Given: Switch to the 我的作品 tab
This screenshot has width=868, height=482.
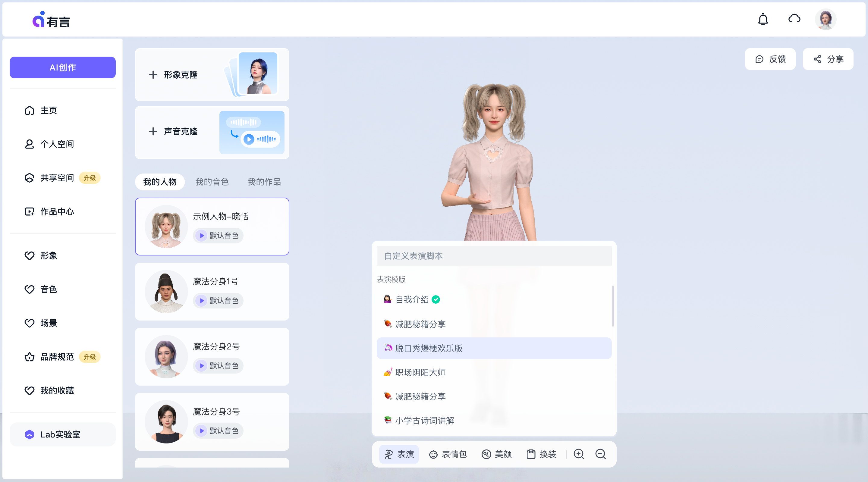Looking at the screenshot, I should coord(264,182).
